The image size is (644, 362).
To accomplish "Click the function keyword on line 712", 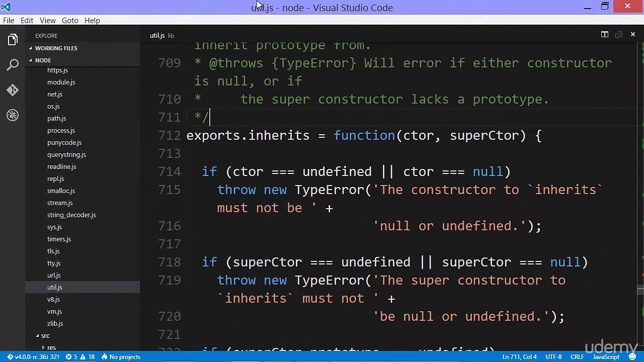I will coord(364,136).
